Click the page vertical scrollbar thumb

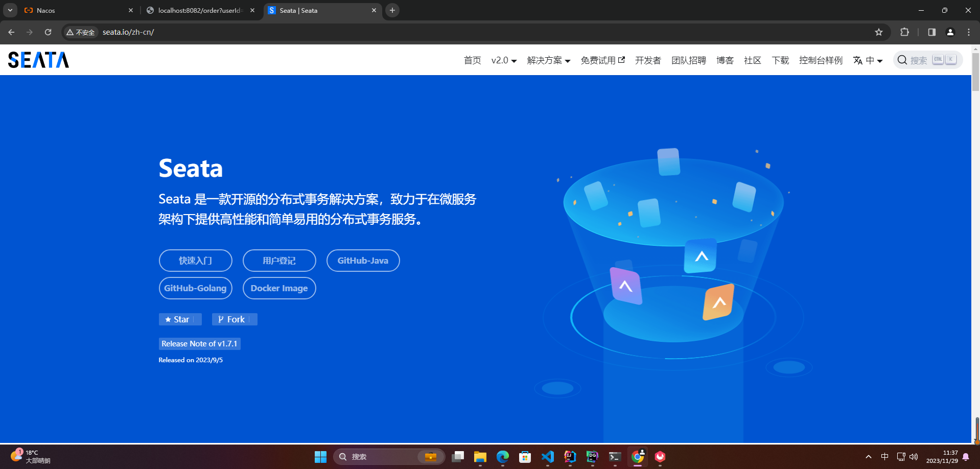pos(975,72)
